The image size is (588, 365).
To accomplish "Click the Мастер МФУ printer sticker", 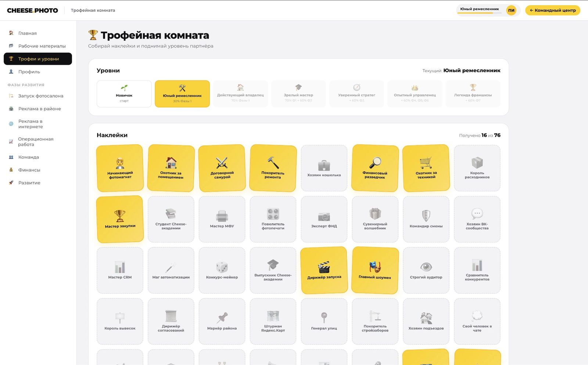I will (x=222, y=219).
